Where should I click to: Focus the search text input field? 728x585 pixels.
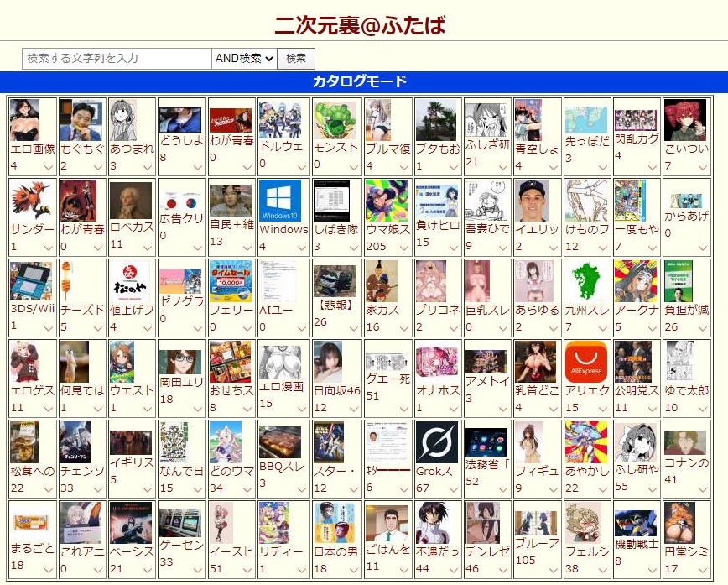117,58
